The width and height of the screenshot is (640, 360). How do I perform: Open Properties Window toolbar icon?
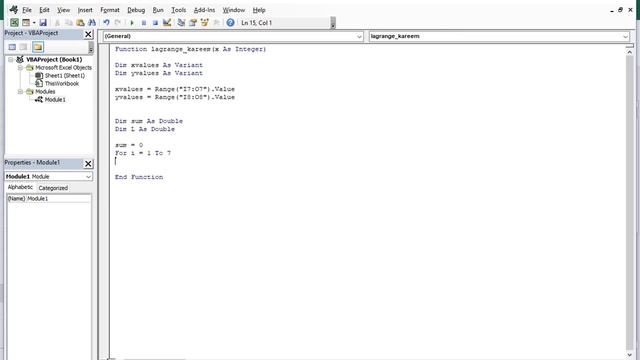(193, 23)
